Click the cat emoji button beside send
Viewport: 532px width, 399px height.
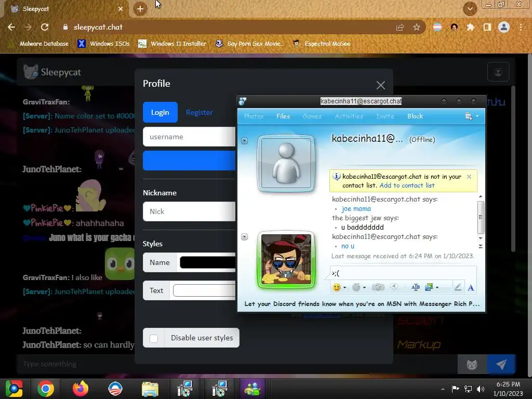472,364
